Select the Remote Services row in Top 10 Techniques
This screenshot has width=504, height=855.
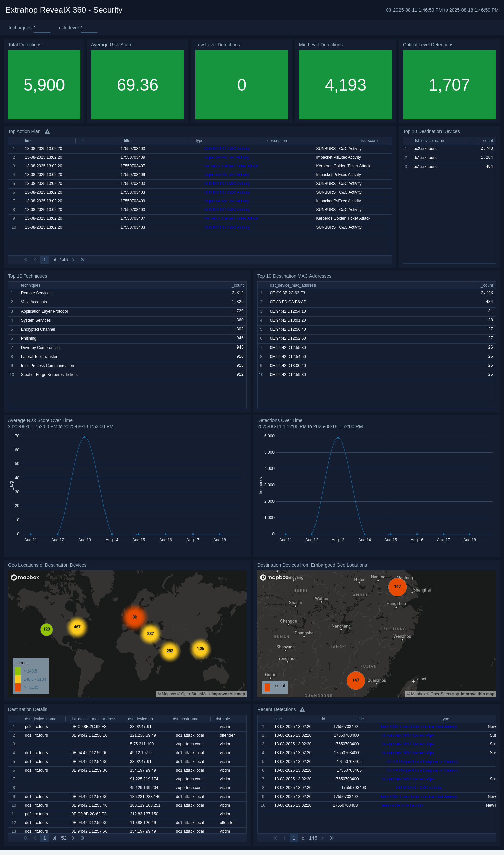(x=127, y=293)
